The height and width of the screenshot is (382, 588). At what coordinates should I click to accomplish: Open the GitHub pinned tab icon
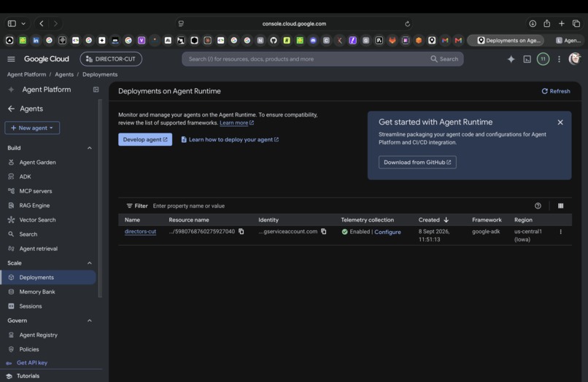click(x=274, y=41)
